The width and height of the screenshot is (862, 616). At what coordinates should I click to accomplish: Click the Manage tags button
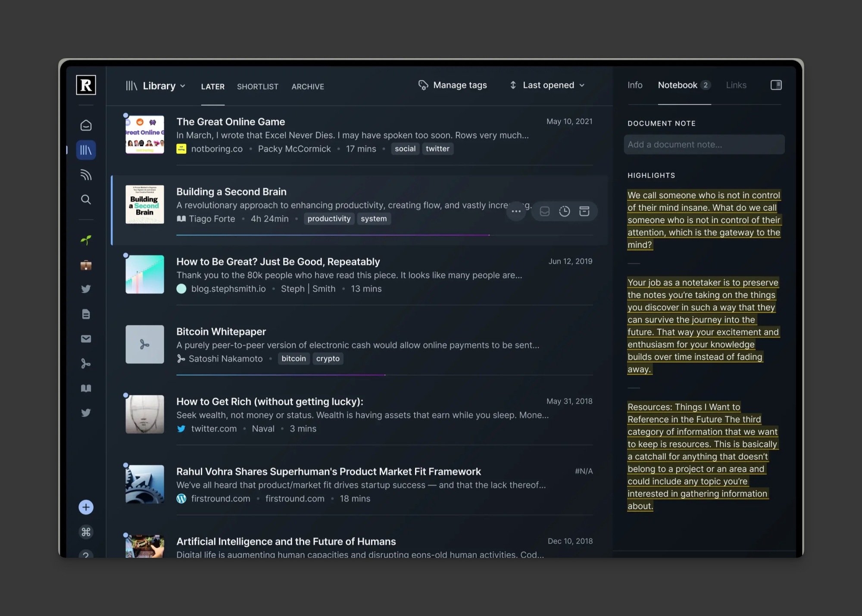452,85
